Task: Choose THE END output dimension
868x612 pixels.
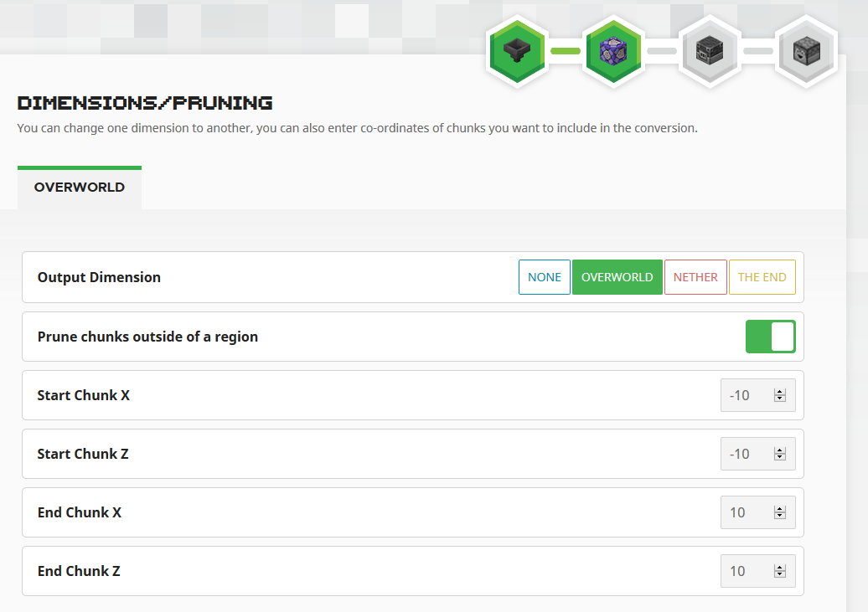Action: point(762,277)
